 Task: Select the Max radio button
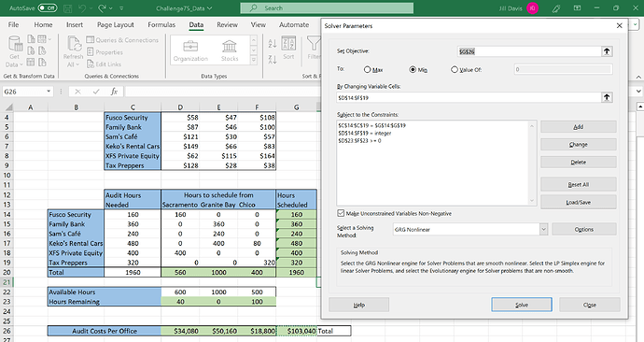point(368,69)
